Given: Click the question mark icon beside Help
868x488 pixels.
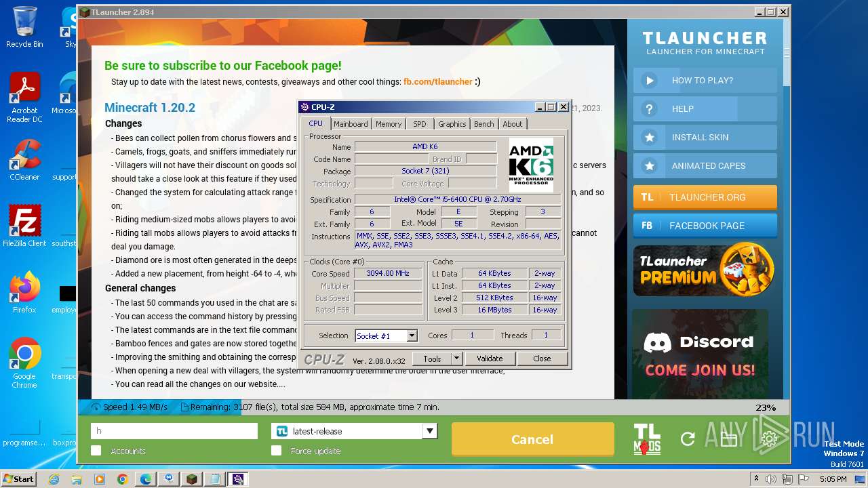Looking at the screenshot, I should click(650, 108).
